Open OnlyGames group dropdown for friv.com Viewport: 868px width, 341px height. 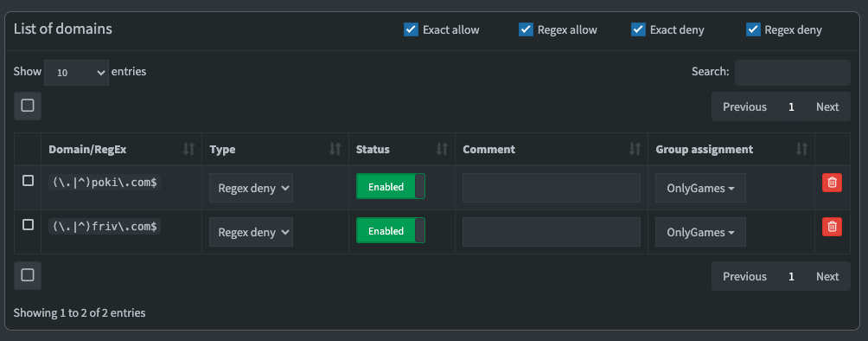700,232
